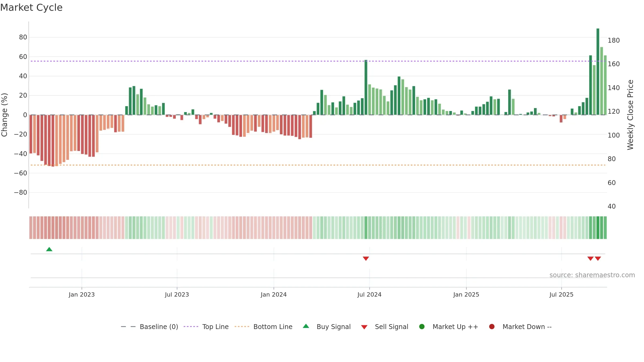
Task: Click the 'Jan 2025' axis label
Action: [466, 294]
